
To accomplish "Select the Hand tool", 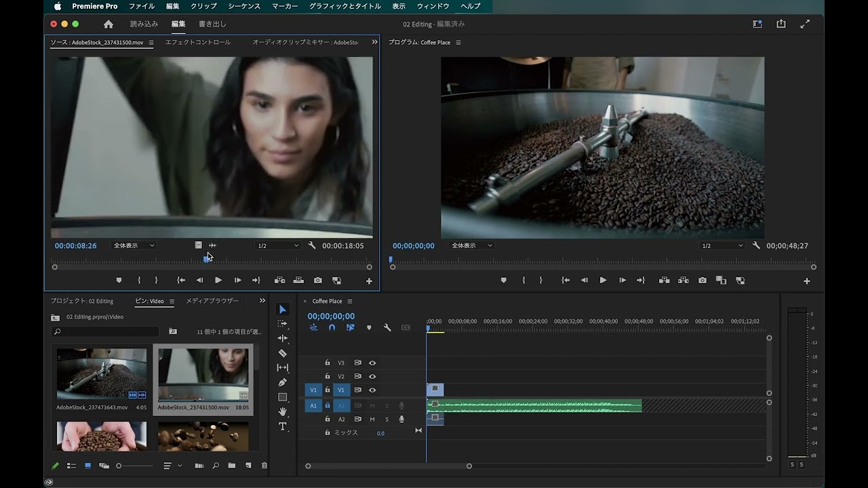I will tap(283, 411).
